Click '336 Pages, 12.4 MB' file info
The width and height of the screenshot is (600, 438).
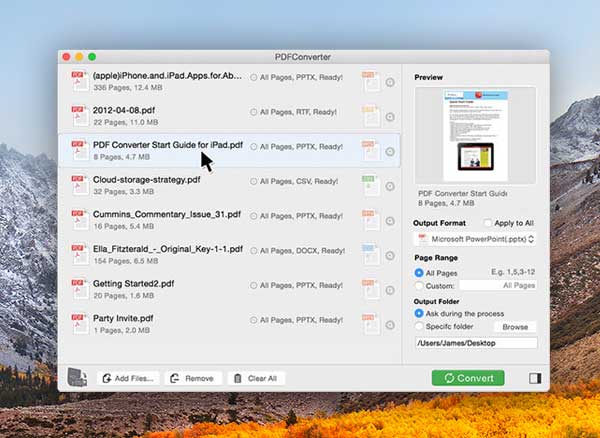pyautogui.click(x=128, y=88)
